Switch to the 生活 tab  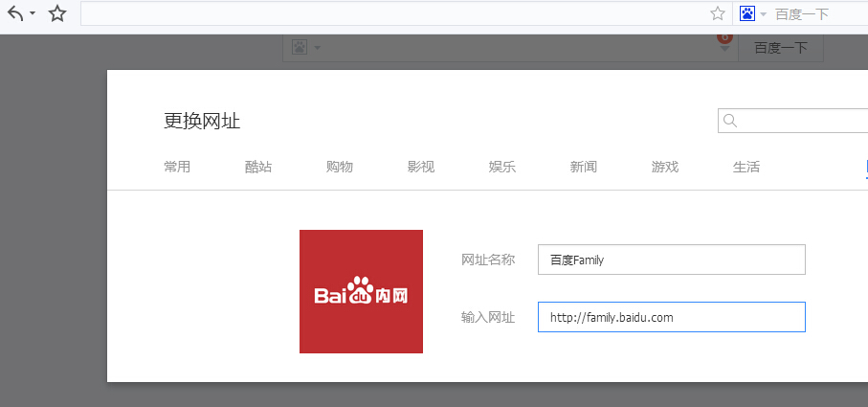746,167
